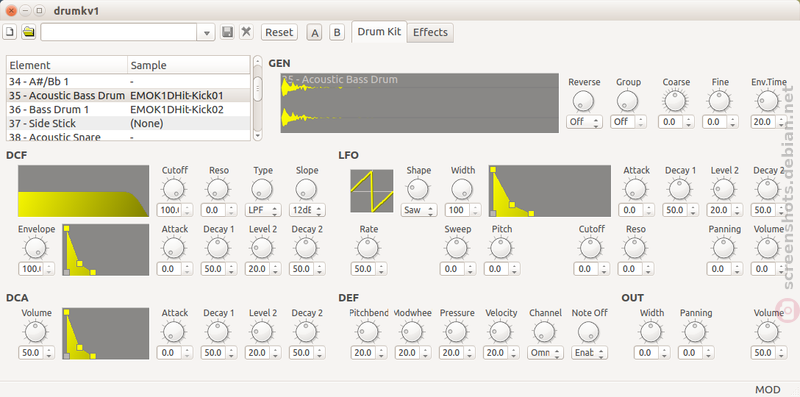Click the LFO saw waveform display
Image resolution: width=800 pixels, height=397 pixels.
coord(372,191)
